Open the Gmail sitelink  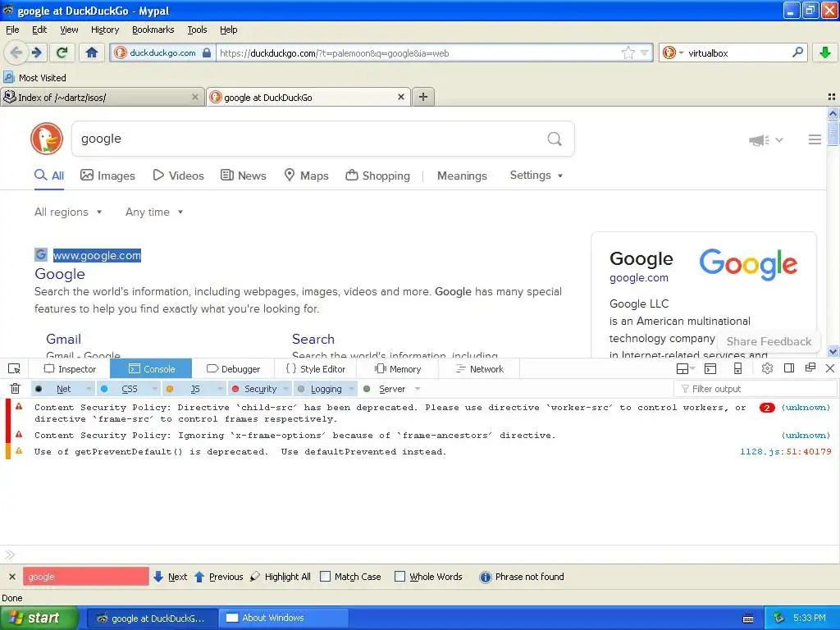pos(63,339)
